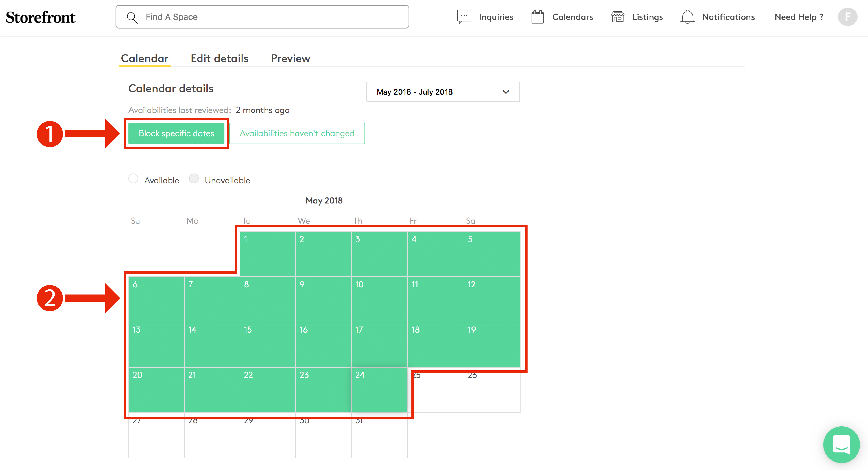Click the Calendars calendar icon

coord(537,17)
